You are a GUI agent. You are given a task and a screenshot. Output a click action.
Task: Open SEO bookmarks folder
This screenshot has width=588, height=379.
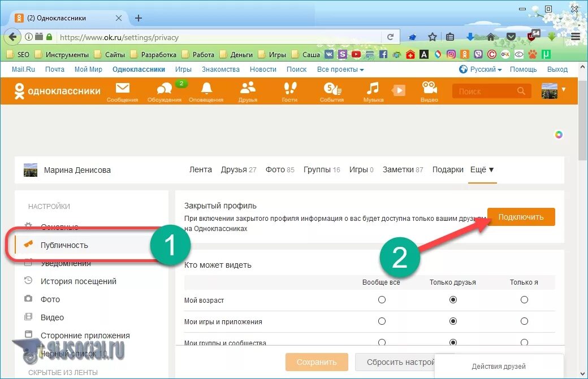pyautogui.click(x=18, y=54)
